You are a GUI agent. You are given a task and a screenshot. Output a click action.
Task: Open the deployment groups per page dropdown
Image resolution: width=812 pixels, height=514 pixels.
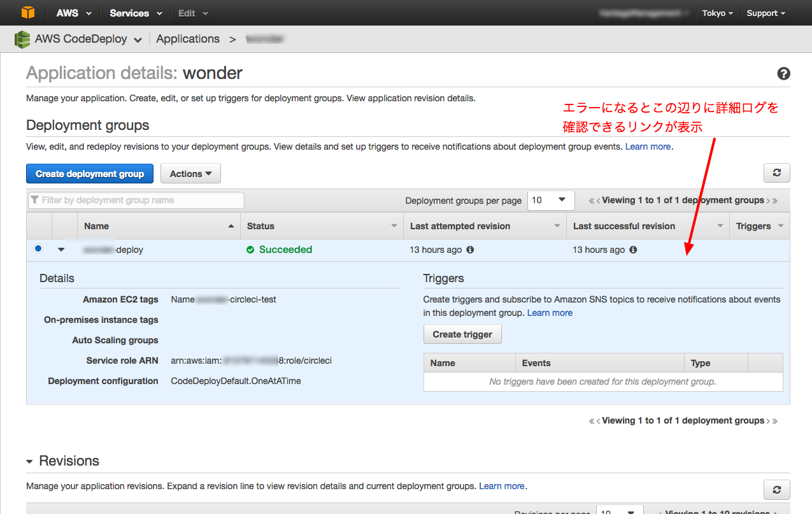550,200
